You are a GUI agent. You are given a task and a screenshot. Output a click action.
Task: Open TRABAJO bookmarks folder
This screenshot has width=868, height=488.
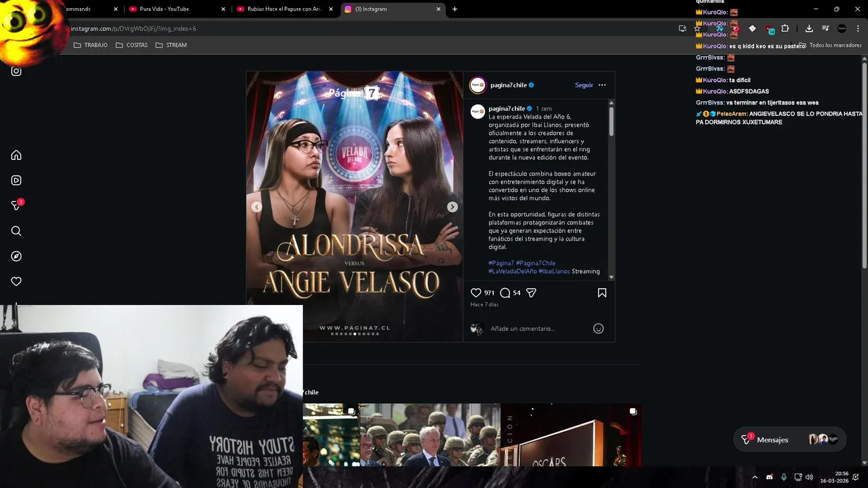[x=90, y=45]
